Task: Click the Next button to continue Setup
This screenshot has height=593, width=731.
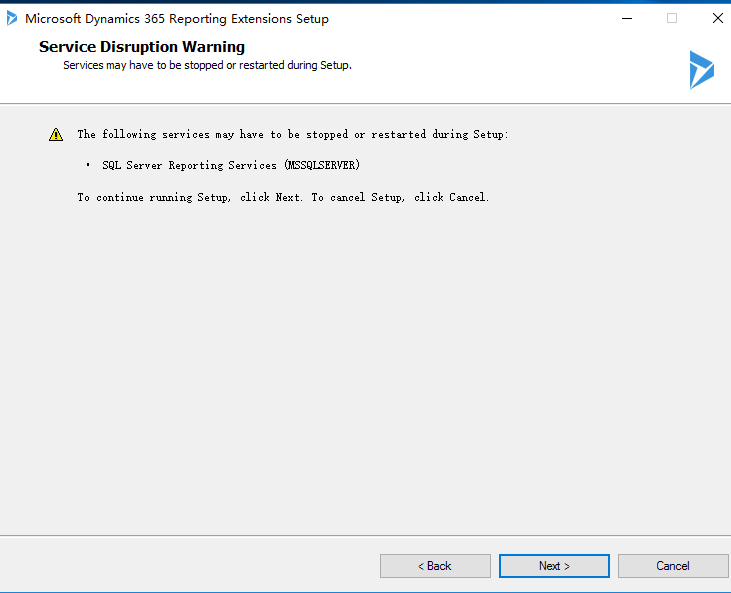Action: point(554,565)
